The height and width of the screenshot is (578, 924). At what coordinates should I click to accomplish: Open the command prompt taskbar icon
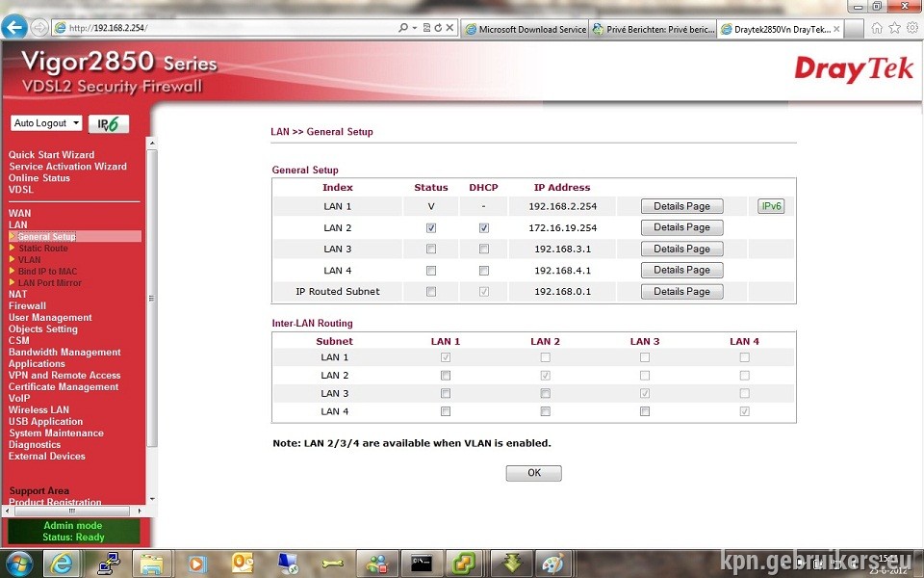click(422, 564)
